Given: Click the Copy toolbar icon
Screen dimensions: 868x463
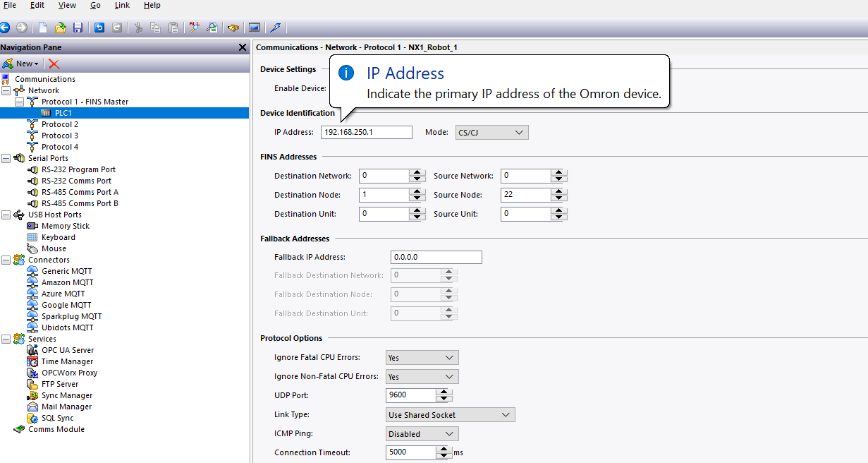Looking at the screenshot, I should tap(155, 28).
